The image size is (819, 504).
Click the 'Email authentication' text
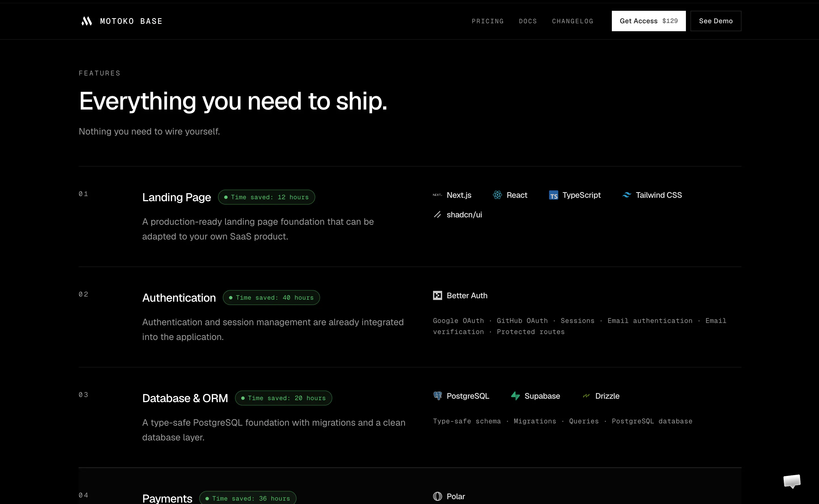coord(650,321)
